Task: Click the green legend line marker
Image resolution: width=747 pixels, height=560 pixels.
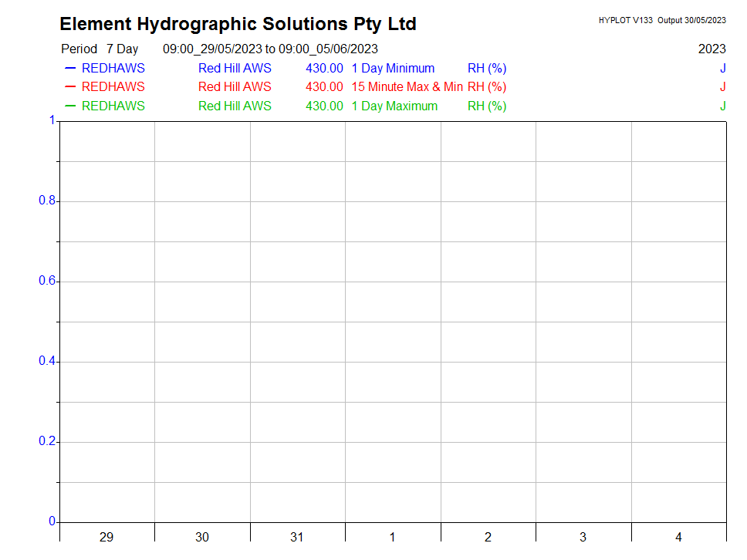Action: [x=69, y=106]
